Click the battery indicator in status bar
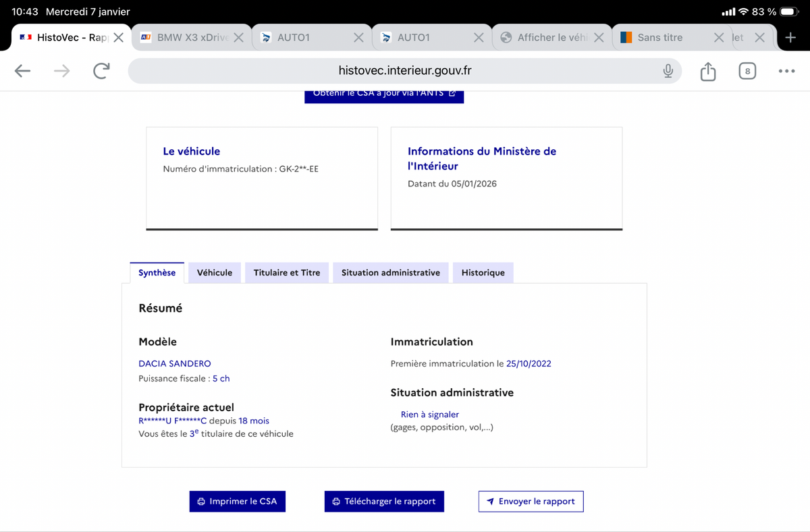The image size is (810, 532). click(x=789, y=12)
